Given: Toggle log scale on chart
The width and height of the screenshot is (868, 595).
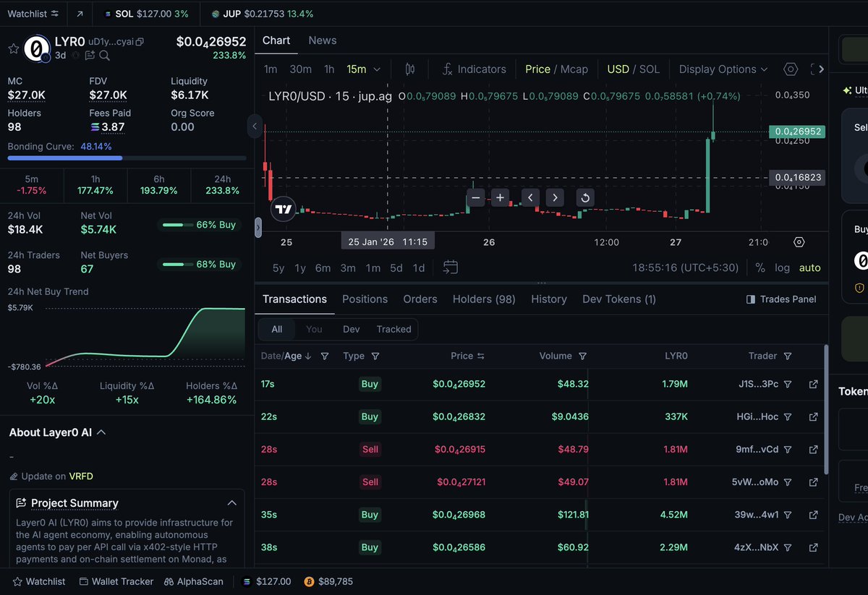Looking at the screenshot, I should (x=782, y=267).
